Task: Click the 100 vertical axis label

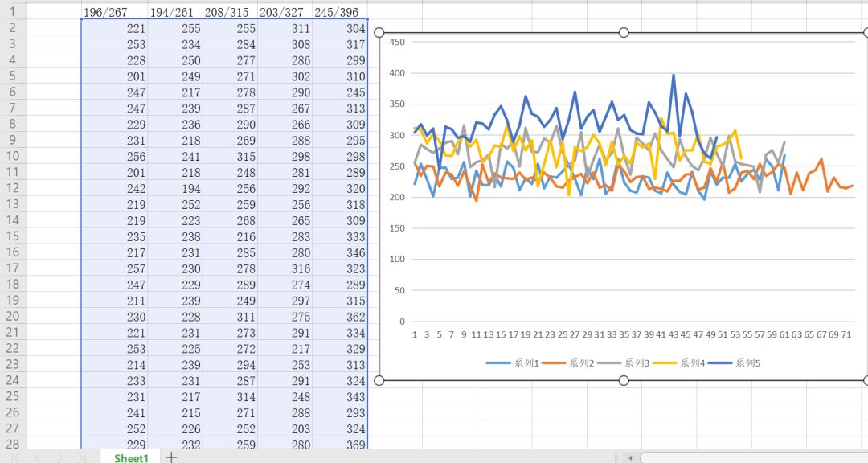Action: [397, 259]
